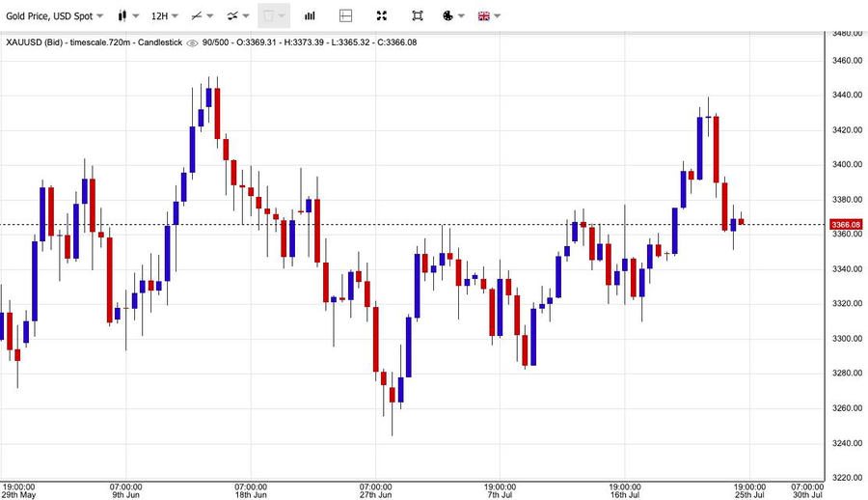Toggle the series visibility eye icon
Viewport: 868px width, 500px height.
point(193,42)
